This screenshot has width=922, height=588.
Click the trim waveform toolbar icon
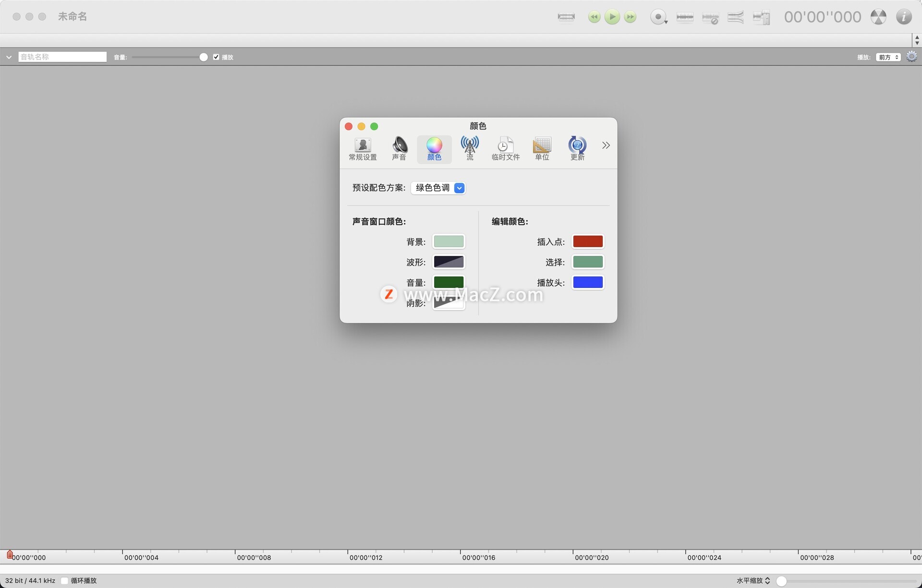685,17
